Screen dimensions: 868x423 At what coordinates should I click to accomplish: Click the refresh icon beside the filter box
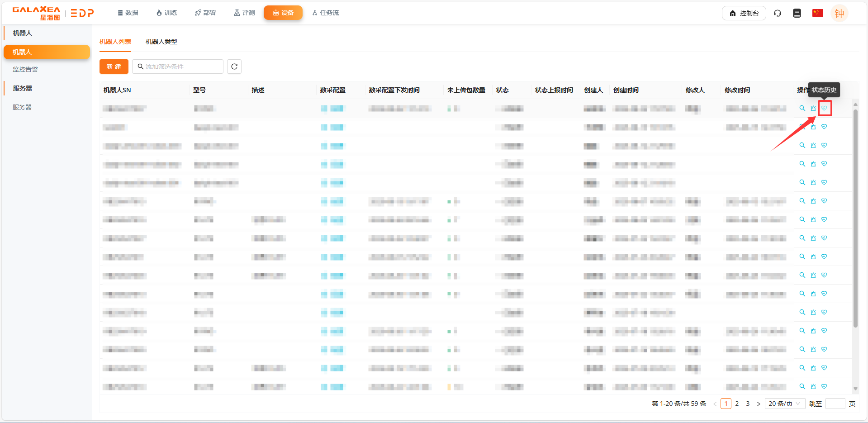pyautogui.click(x=234, y=67)
